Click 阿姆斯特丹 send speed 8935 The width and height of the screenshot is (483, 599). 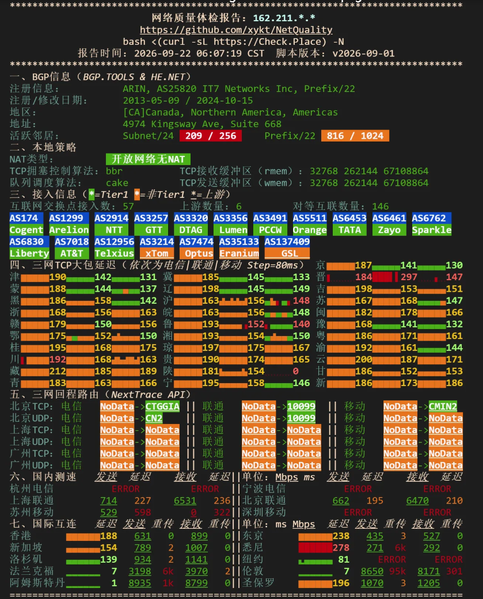pos(140,583)
